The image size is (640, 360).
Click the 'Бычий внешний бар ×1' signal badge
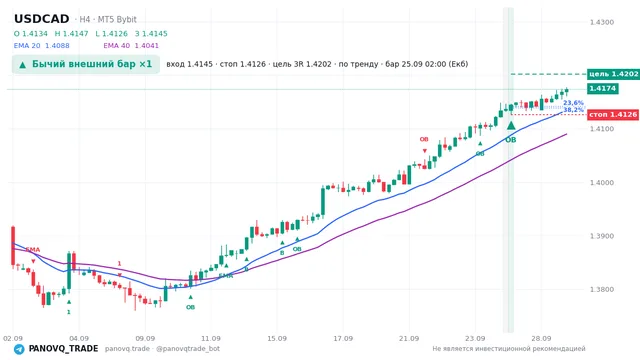click(86, 64)
